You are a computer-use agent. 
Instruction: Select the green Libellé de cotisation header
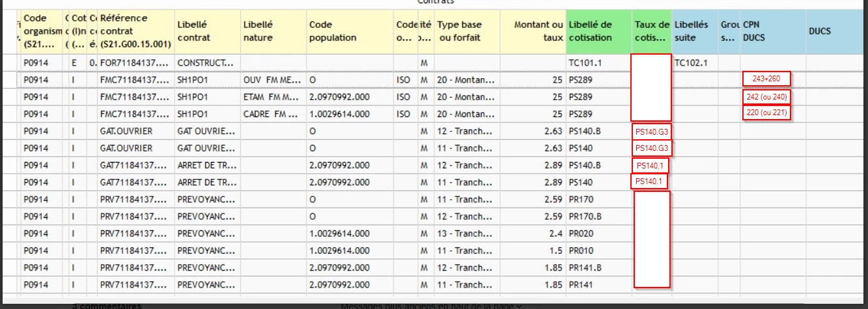tap(599, 32)
